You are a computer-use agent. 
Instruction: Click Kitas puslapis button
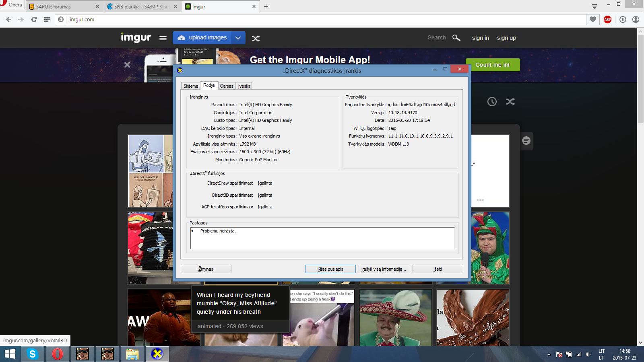click(330, 269)
